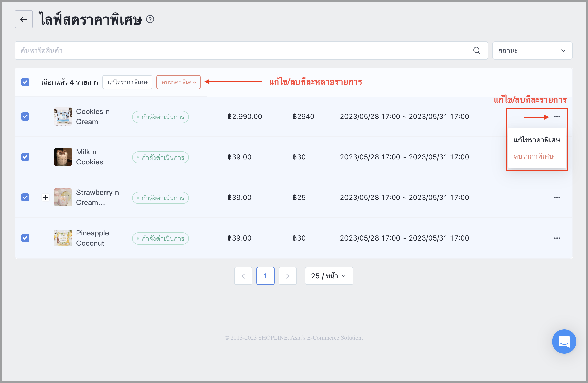Screen dimensions: 588x383
Task: Open more options for Cookies n Cream
Action: point(557,117)
